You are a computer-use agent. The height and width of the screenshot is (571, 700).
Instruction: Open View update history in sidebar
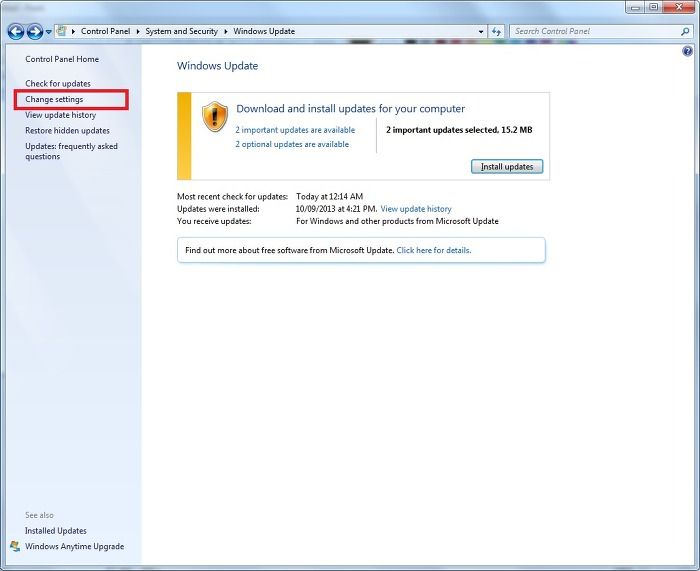tap(61, 115)
